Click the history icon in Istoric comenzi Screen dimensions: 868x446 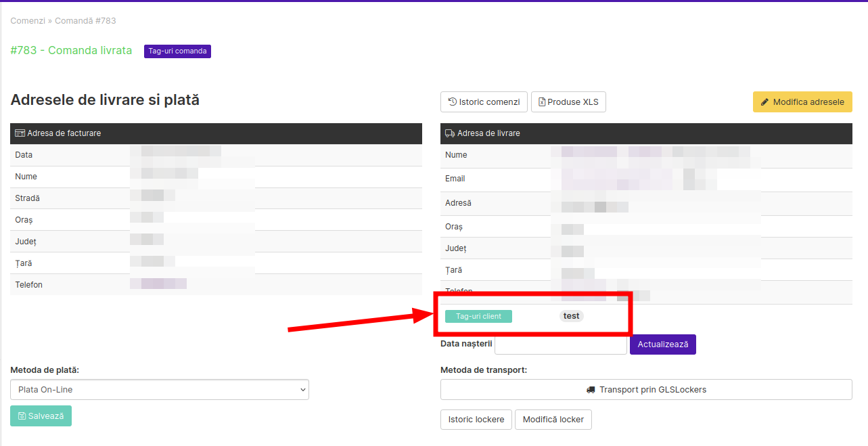pos(453,102)
